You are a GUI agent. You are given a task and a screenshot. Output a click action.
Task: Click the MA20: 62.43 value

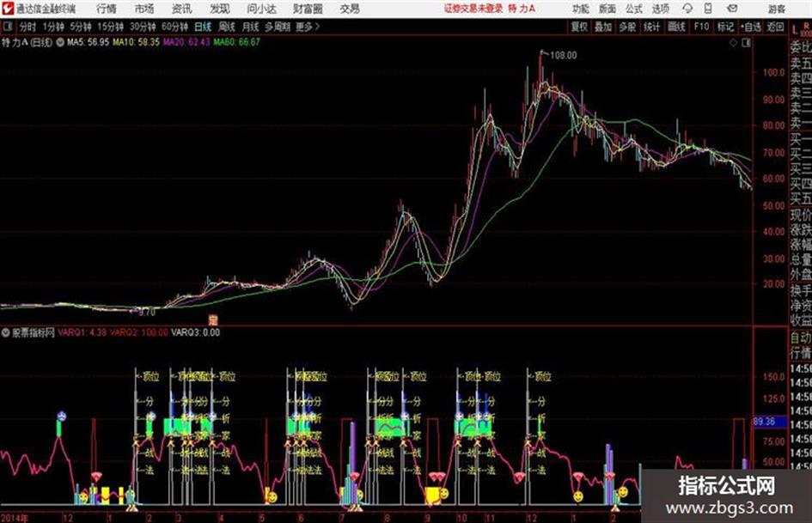pos(186,42)
